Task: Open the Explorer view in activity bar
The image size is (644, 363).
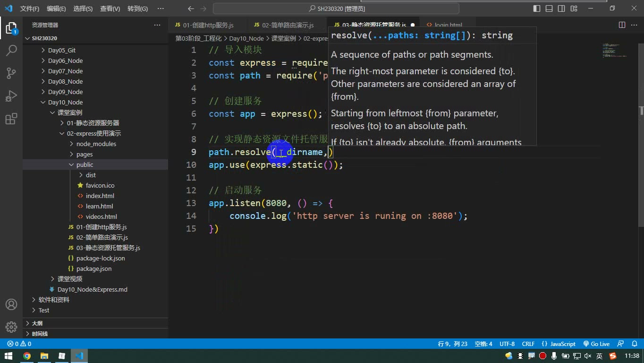Action: click(x=11, y=28)
